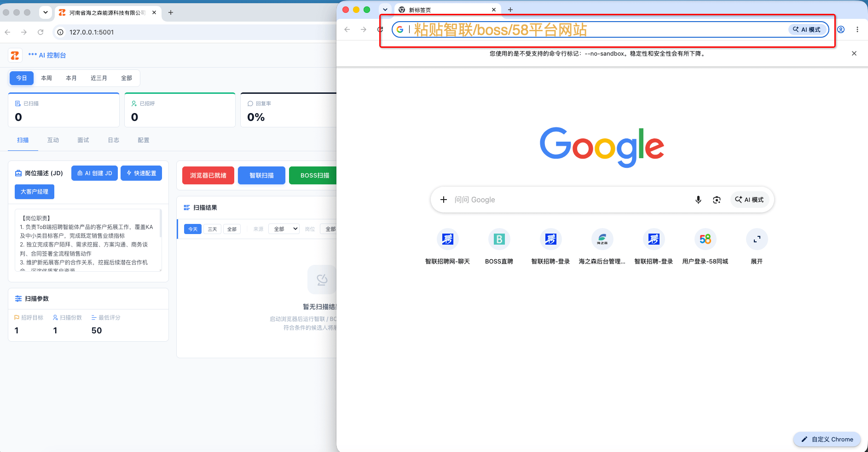
Task: Go back in the AI 控制台 browser window
Action: pos(7,32)
